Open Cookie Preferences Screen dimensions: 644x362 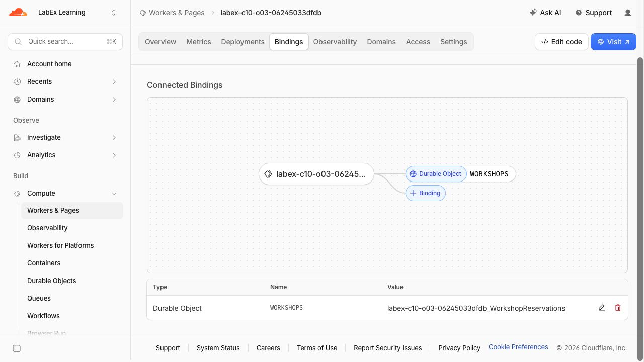[x=518, y=347]
